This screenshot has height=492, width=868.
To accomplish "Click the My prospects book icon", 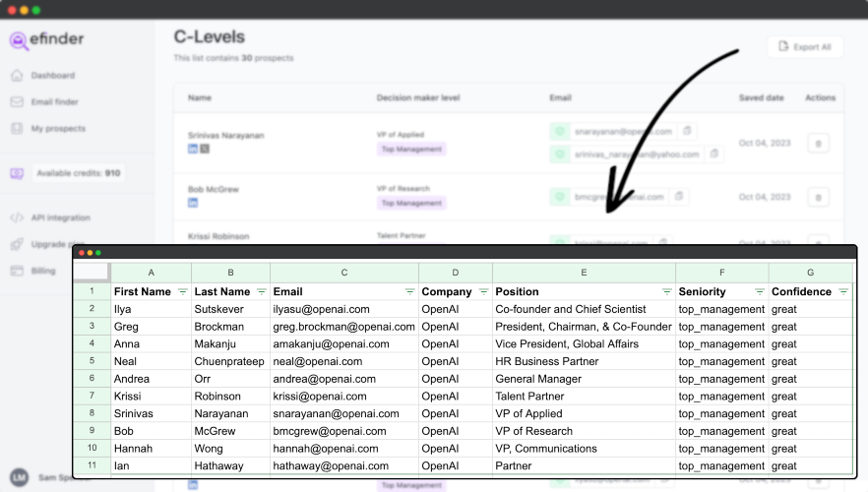I will pyautogui.click(x=17, y=128).
